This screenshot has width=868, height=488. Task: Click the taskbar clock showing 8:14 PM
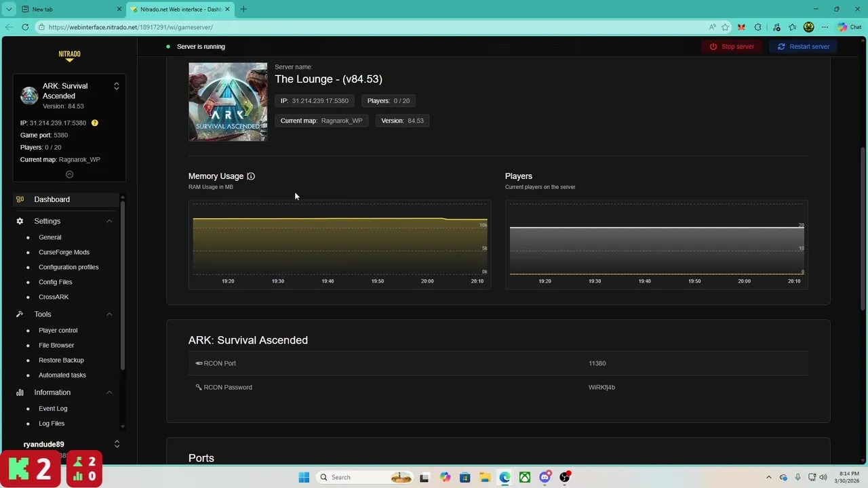coord(848,477)
